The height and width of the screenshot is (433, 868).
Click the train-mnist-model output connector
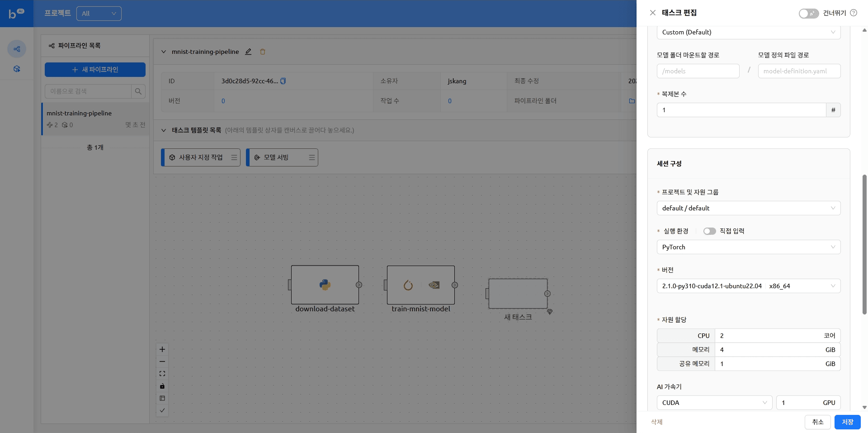(455, 285)
